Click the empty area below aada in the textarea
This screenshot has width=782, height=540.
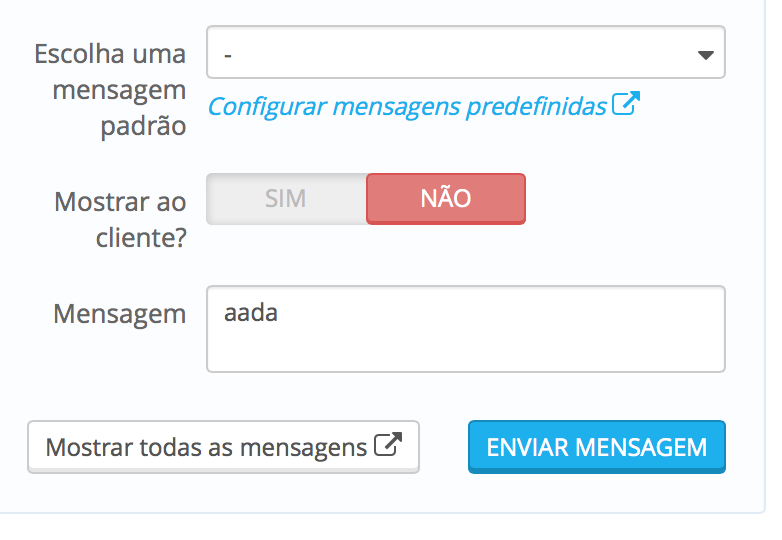465,350
